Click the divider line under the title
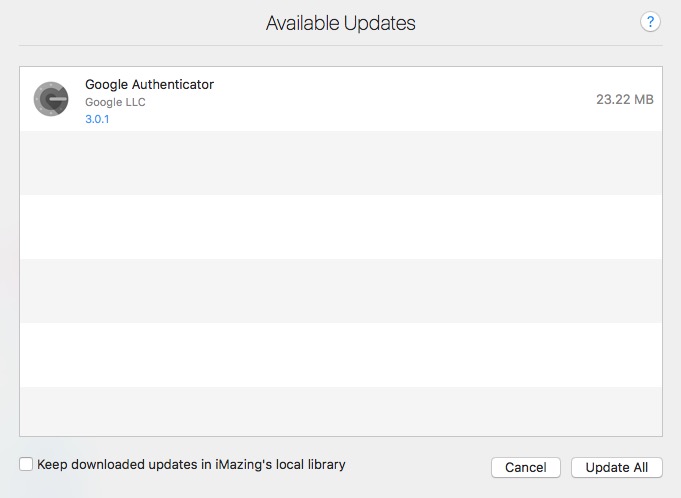Screen dimensions: 681x498 (x=340, y=45)
